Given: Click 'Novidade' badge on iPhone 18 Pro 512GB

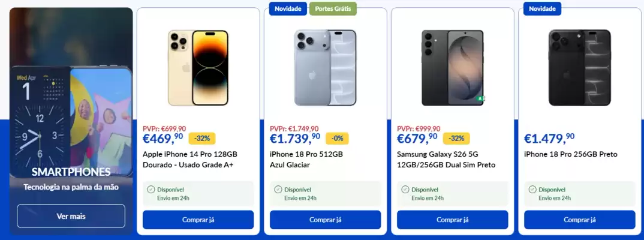Looking at the screenshot, I should pyautogui.click(x=288, y=8).
